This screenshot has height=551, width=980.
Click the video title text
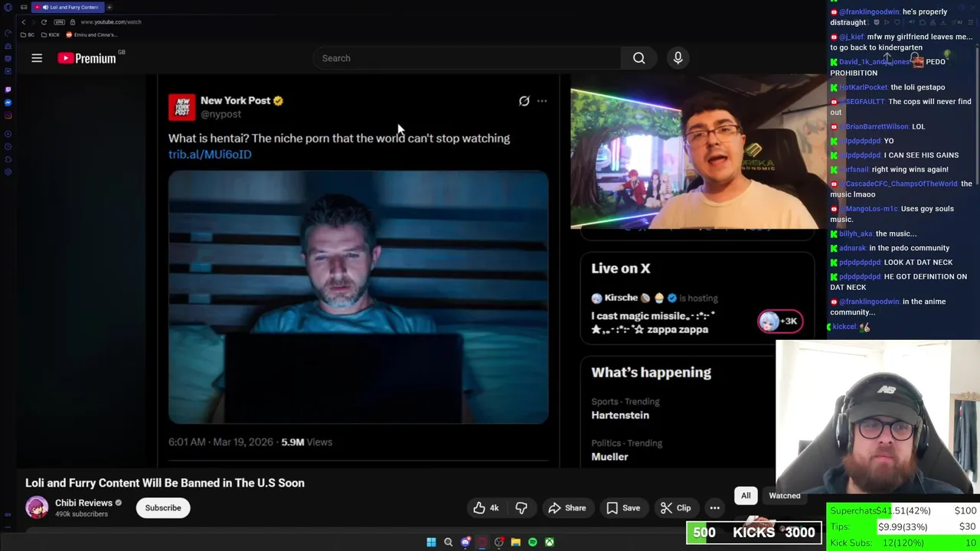tap(165, 483)
